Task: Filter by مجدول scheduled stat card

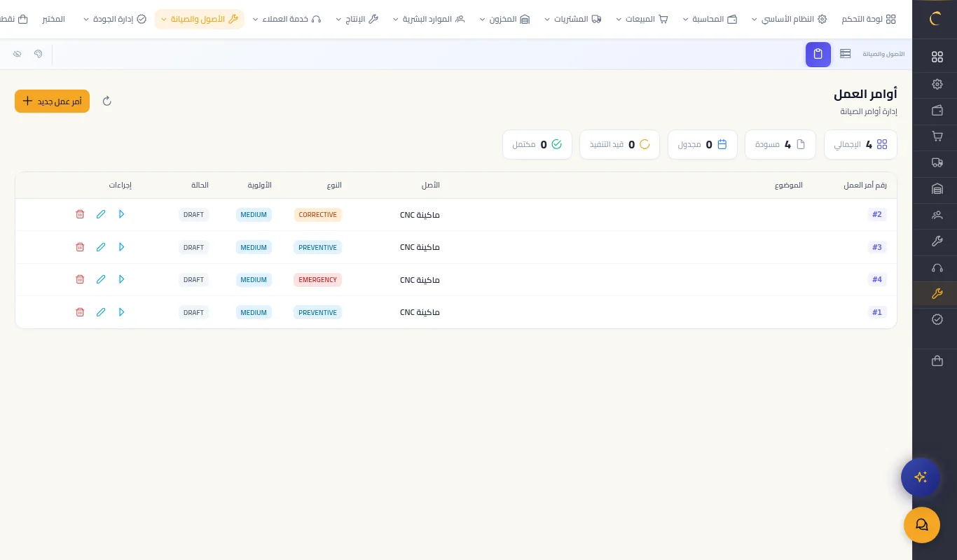Action: [x=703, y=144]
